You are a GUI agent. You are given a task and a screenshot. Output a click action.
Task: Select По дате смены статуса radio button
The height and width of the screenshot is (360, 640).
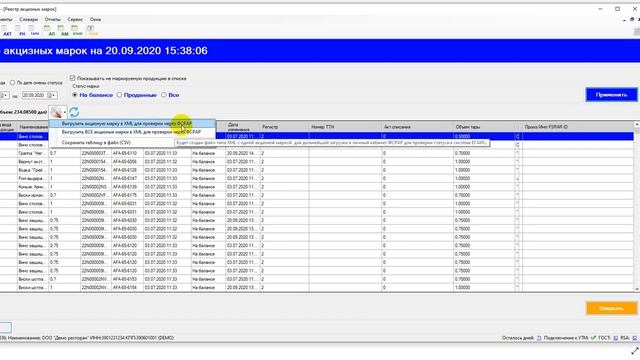coord(12,82)
